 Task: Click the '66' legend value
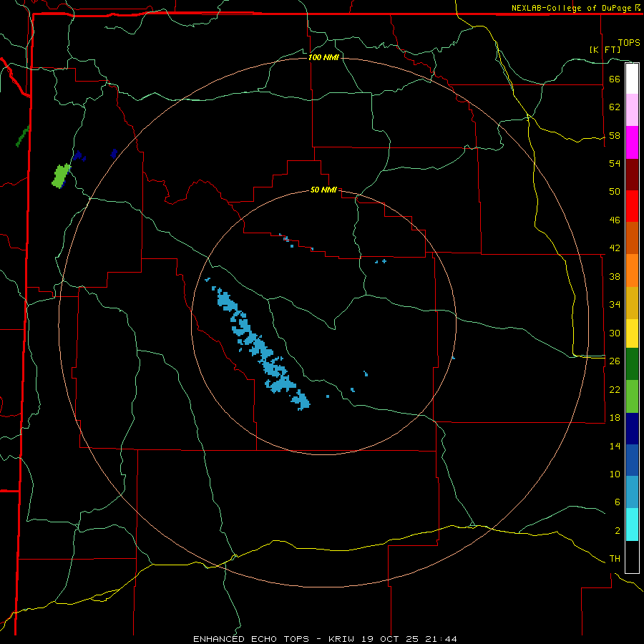615,79
